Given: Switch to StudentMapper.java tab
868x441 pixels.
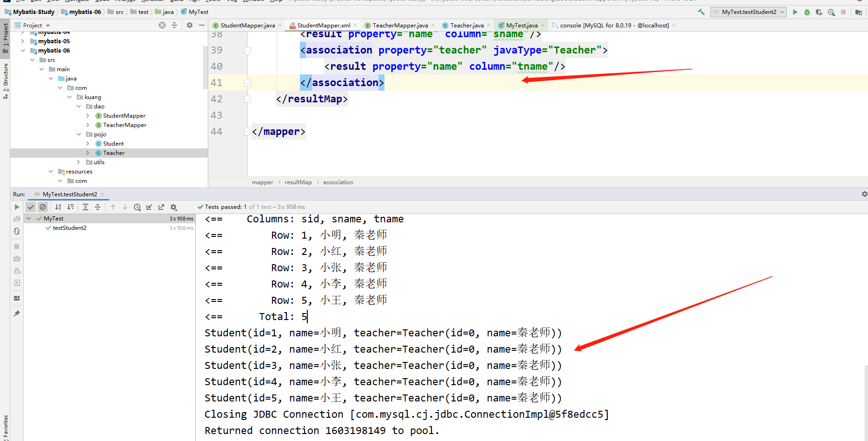Looking at the screenshot, I should pyautogui.click(x=247, y=26).
